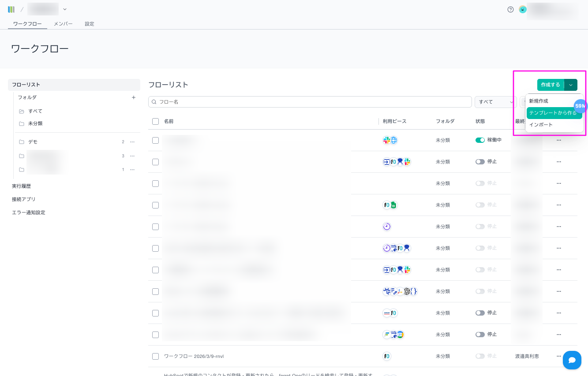The height and width of the screenshot is (376, 588).
Task: Open three-dot menu for ワークフロー 2026/3/9-rnvl
Action: click(x=558, y=356)
